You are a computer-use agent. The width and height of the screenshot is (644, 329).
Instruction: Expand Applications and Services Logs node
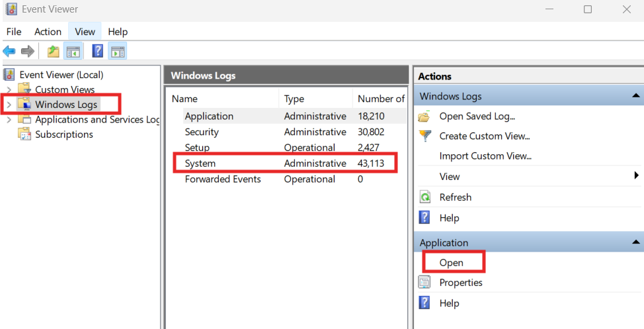coord(9,120)
